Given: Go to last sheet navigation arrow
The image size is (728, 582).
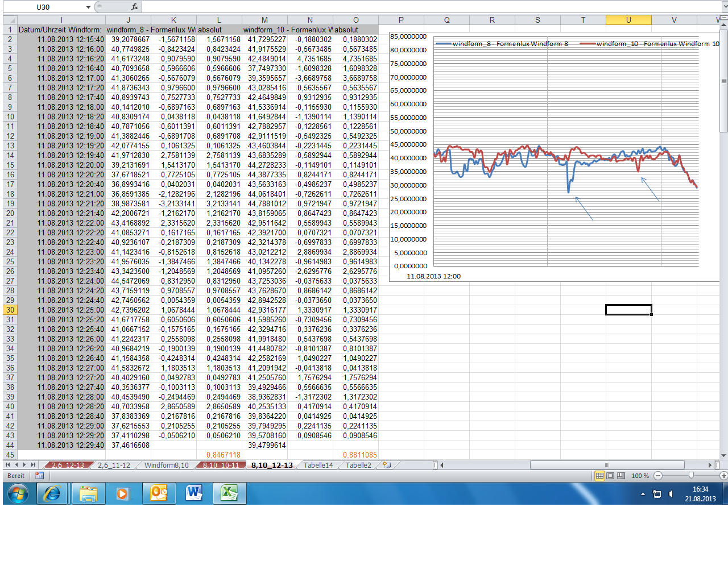Looking at the screenshot, I should [33, 465].
